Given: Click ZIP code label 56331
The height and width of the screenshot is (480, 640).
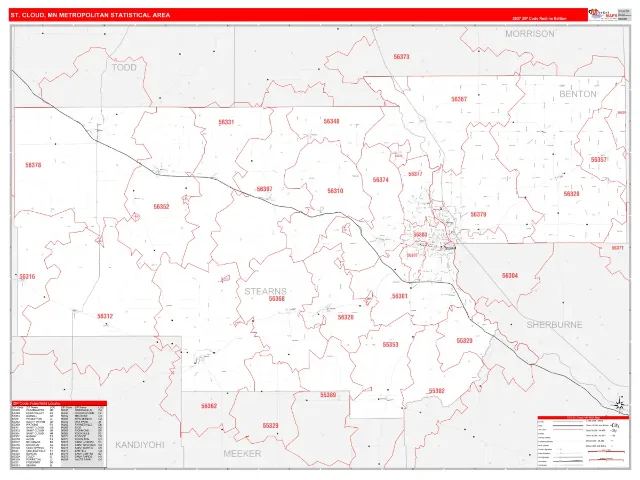Looking at the screenshot, I should [x=226, y=122].
